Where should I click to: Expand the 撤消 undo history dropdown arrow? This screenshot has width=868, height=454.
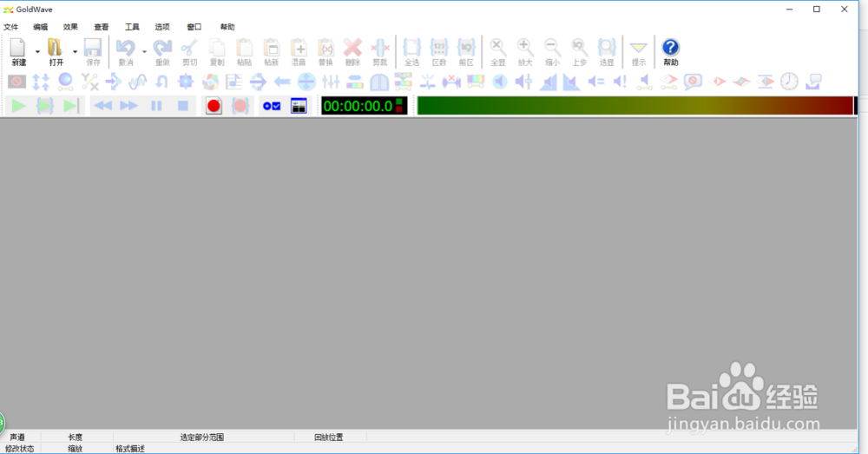(x=144, y=52)
